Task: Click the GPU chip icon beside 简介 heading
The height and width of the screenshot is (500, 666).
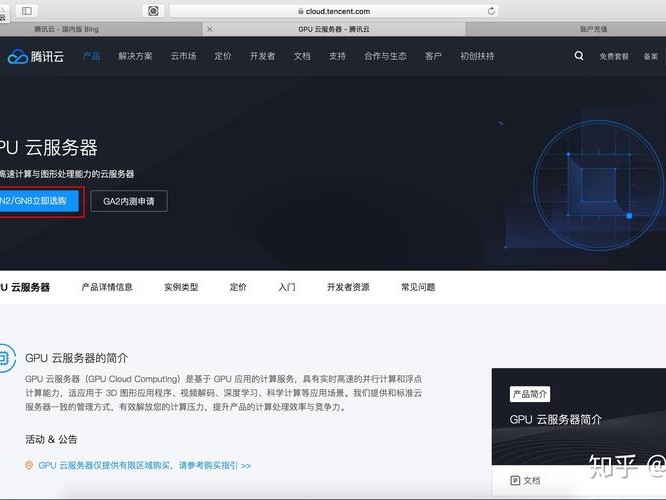Action: (6, 358)
